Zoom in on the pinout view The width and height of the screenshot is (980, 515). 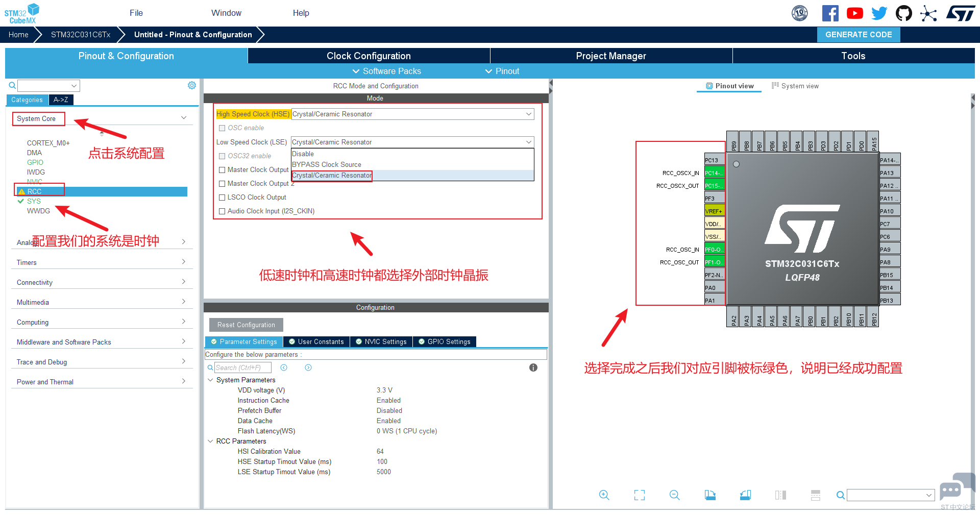click(604, 495)
